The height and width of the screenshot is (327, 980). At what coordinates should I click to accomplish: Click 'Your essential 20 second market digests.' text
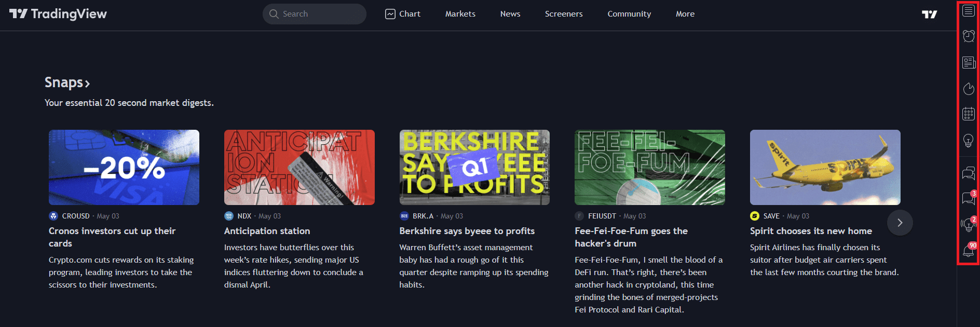(x=129, y=103)
